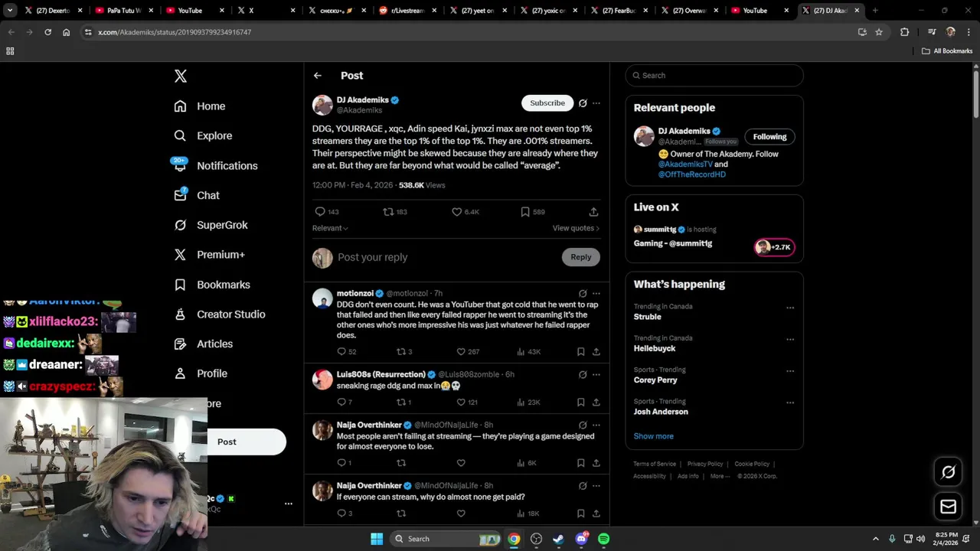
Task: Repost icon showing 183 reposts
Action: coord(388,212)
